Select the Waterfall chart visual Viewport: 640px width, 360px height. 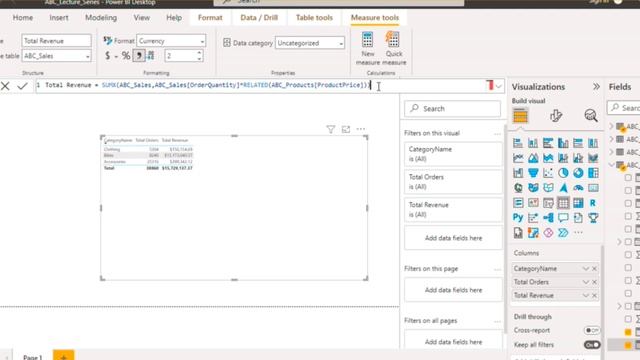[518, 173]
